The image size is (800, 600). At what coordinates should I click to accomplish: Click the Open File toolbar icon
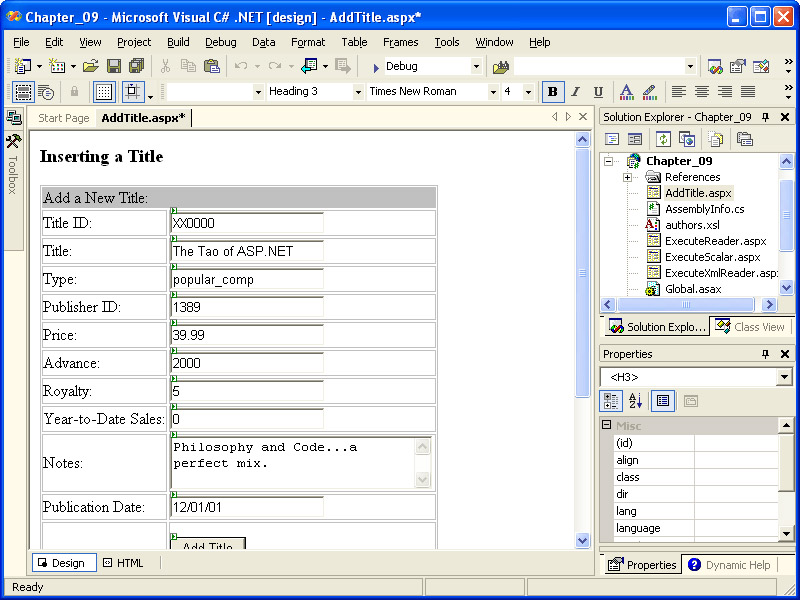(90, 66)
